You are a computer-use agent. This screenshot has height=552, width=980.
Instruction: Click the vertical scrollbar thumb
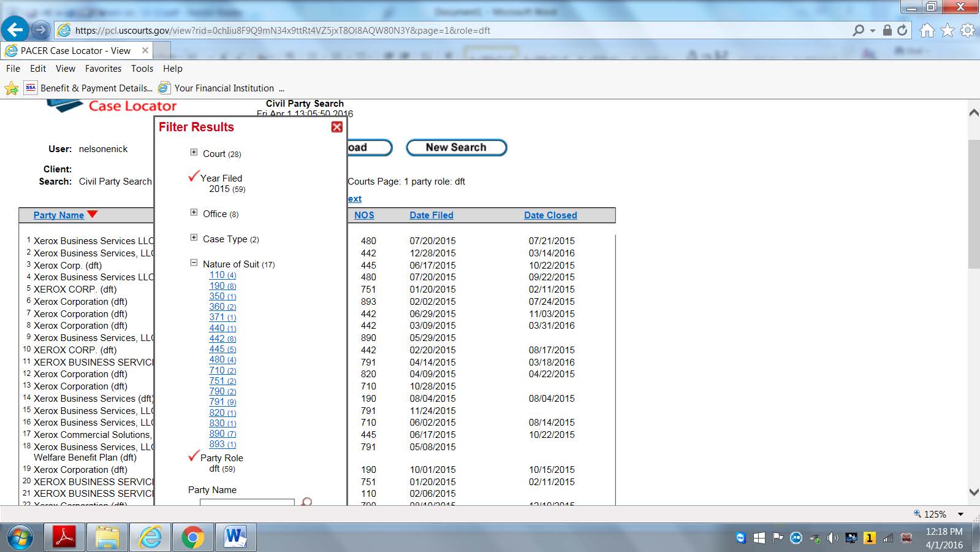pyautogui.click(x=974, y=204)
